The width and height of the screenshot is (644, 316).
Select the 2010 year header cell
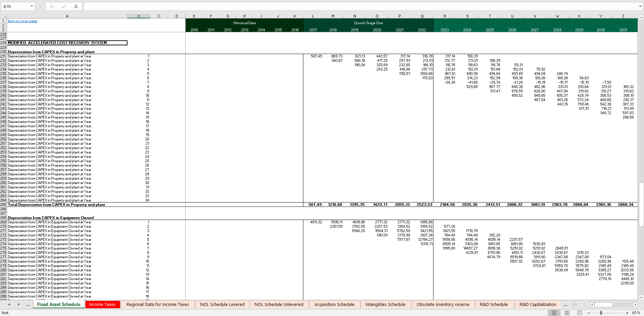194,30
